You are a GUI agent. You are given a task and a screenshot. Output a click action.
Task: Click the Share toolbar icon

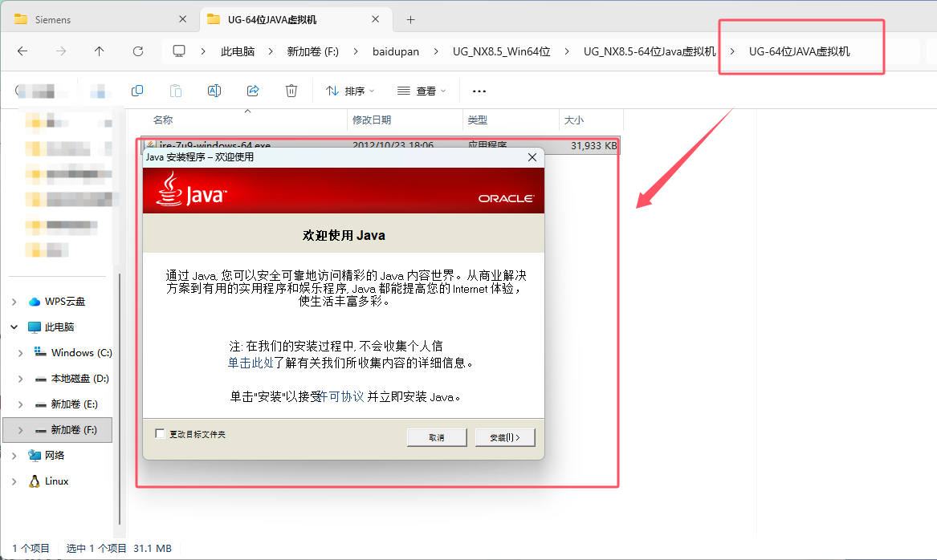[x=253, y=91]
